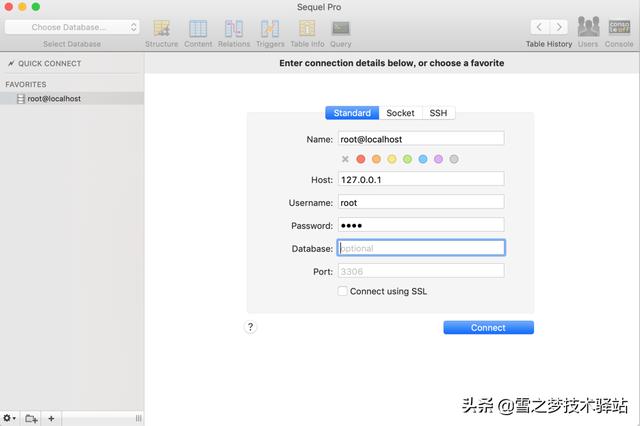Show the Console
The height and width of the screenshot is (426, 640).
tap(619, 33)
